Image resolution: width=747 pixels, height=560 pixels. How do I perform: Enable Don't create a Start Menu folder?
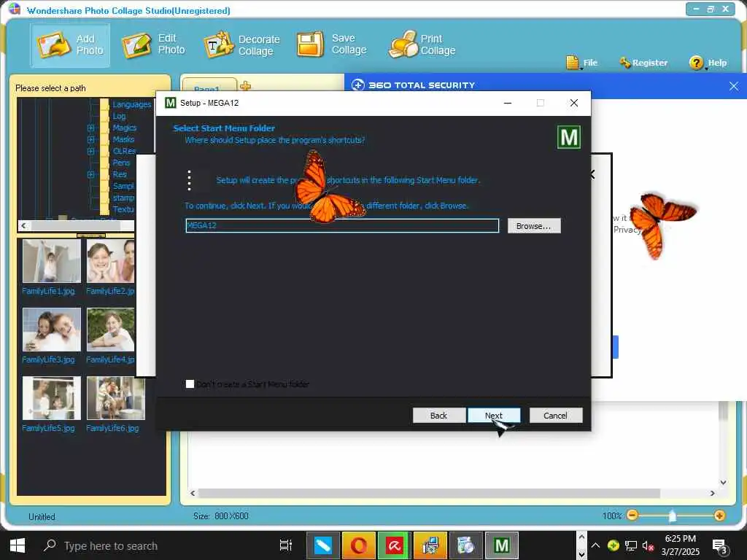pos(190,384)
